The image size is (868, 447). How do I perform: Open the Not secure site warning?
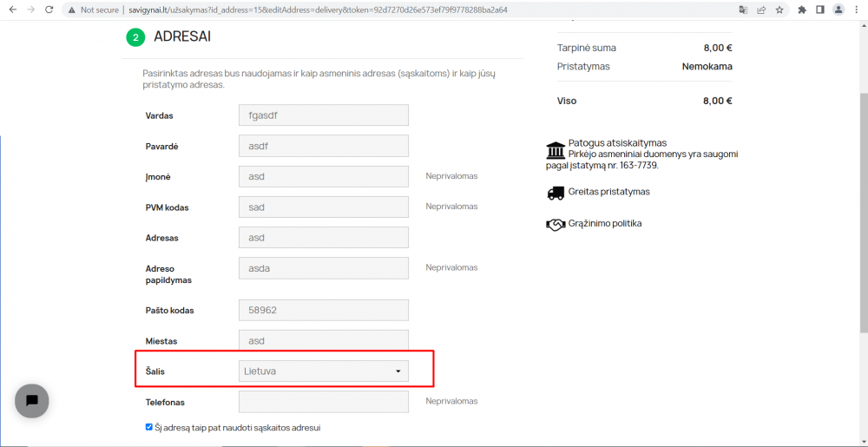pyautogui.click(x=93, y=10)
